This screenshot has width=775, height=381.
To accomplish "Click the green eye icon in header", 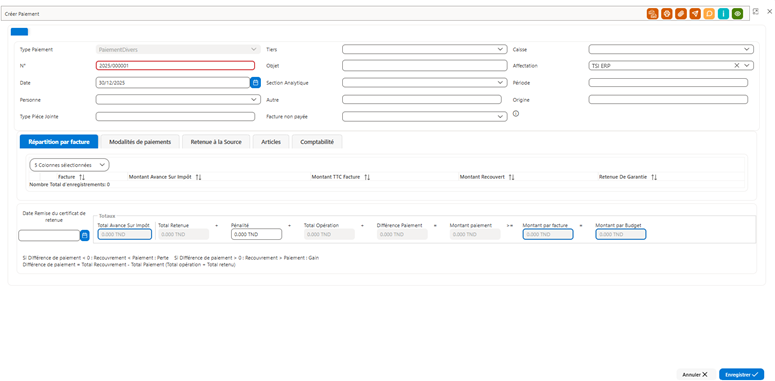I will pyautogui.click(x=737, y=14).
